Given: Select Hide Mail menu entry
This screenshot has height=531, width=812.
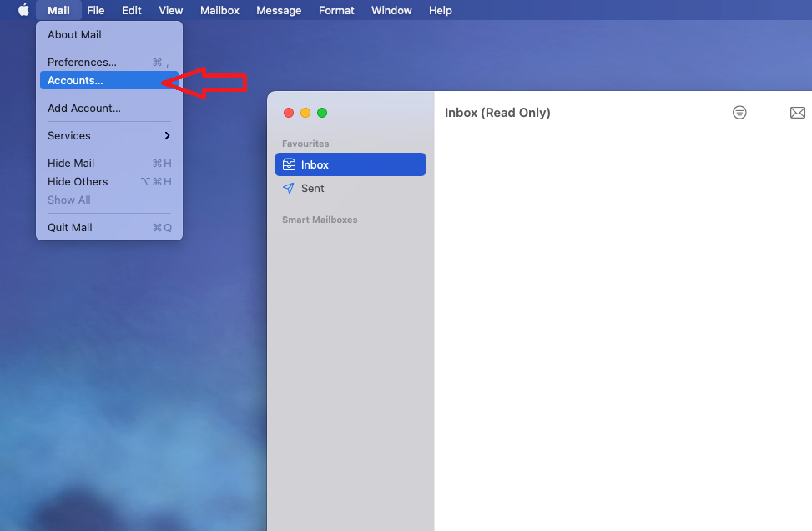Looking at the screenshot, I should 109,163.
